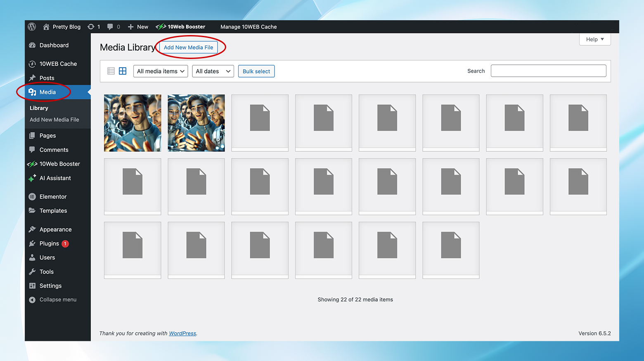The height and width of the screenshot is (361, 644).
Task: Open the All media items dropdown
Action: pyautogui.click(x=160, y=71)
